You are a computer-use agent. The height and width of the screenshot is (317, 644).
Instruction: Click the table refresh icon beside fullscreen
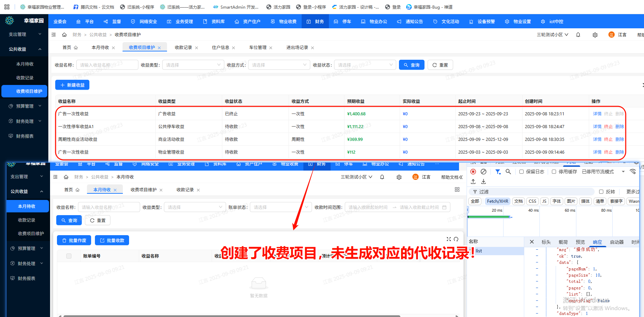[456, 239]
